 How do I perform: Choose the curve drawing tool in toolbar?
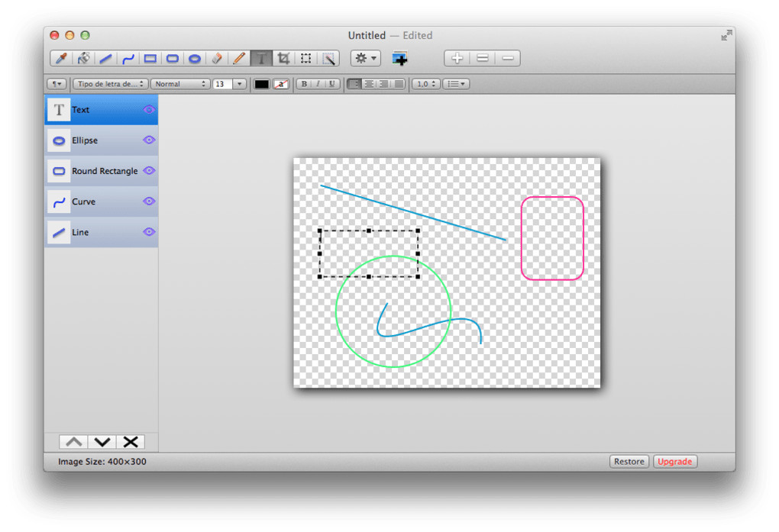128,58
